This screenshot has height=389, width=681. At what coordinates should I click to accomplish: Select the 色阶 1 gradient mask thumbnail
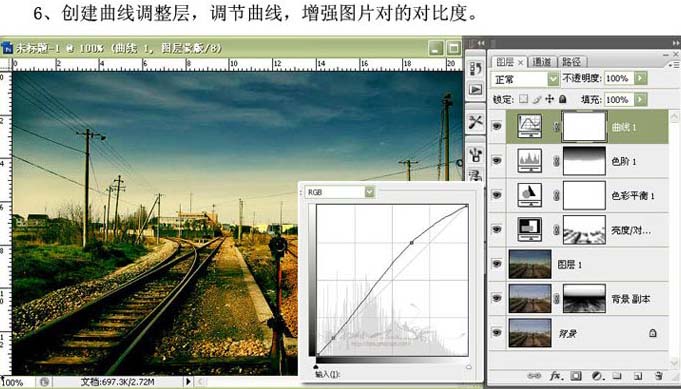(x=584, y=161)
